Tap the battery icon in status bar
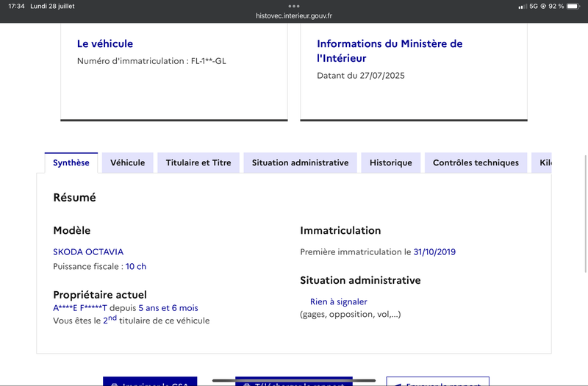588x386 pixels. click(573, 6)
